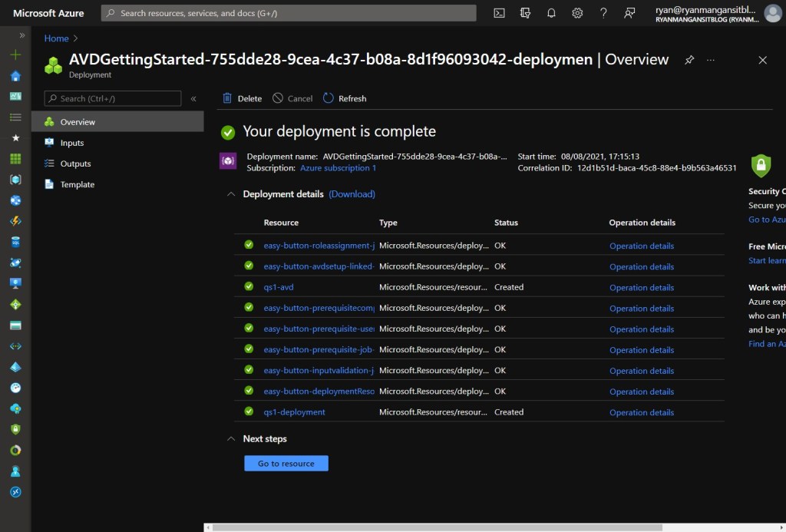
Task: Collapse the deployment side menu
Action: [x=193, y=99]
